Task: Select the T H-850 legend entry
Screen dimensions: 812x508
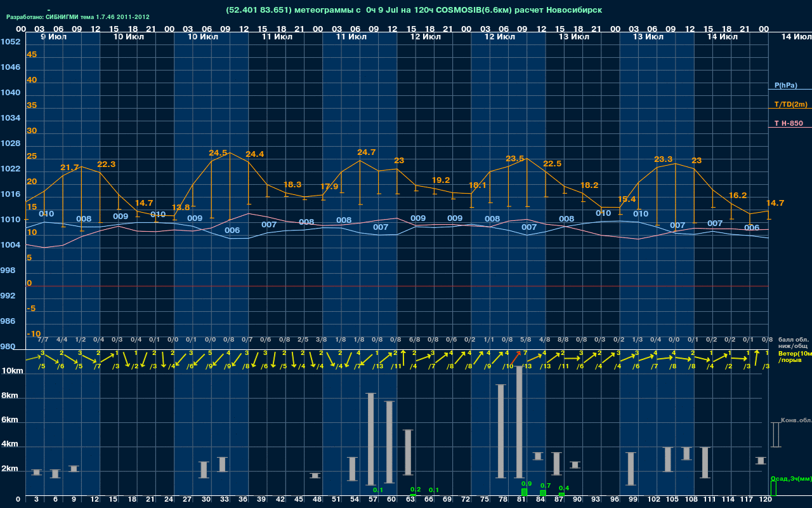Action: (788, 123)
